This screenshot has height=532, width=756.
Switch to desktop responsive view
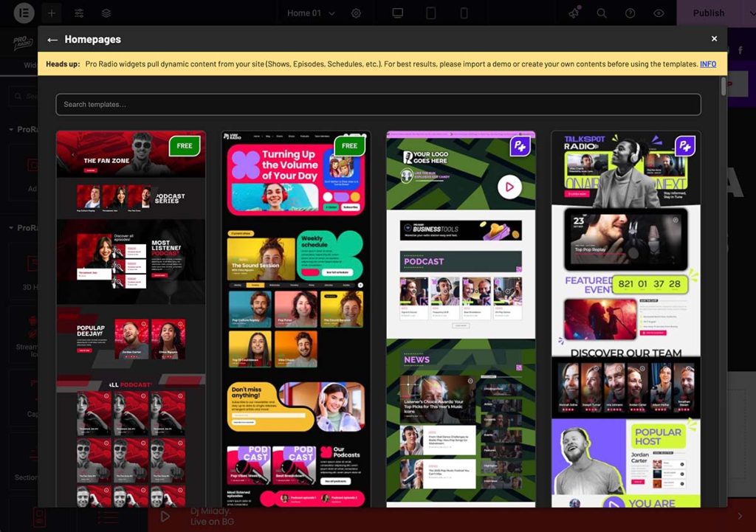point(398,13)
